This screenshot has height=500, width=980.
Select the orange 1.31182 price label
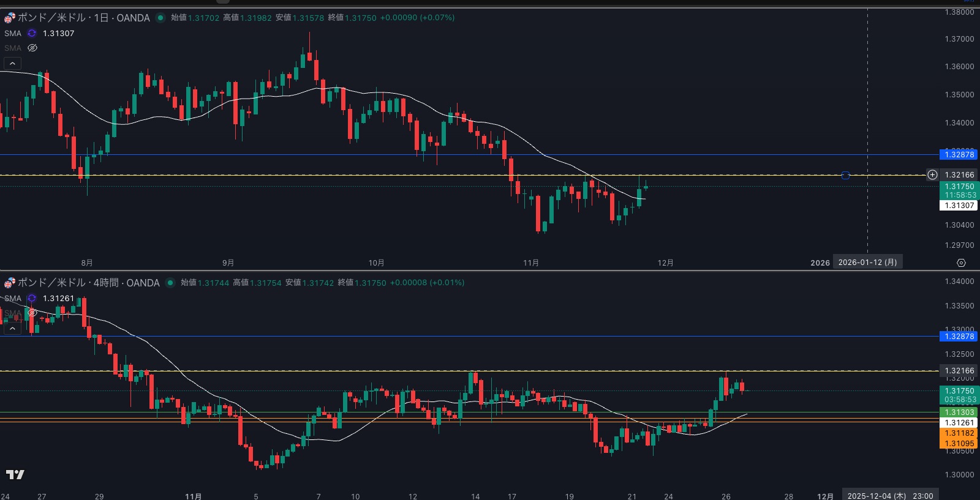(959, 433)
